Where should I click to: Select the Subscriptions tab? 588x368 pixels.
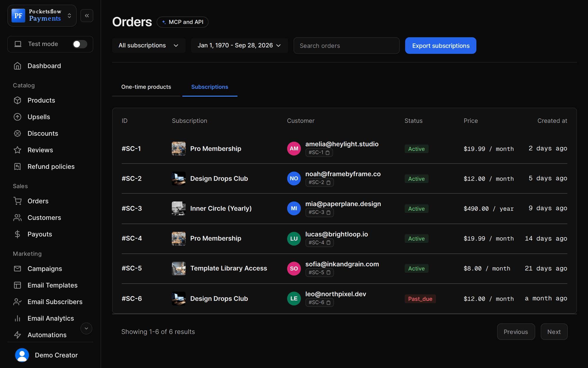coord(210,87)
